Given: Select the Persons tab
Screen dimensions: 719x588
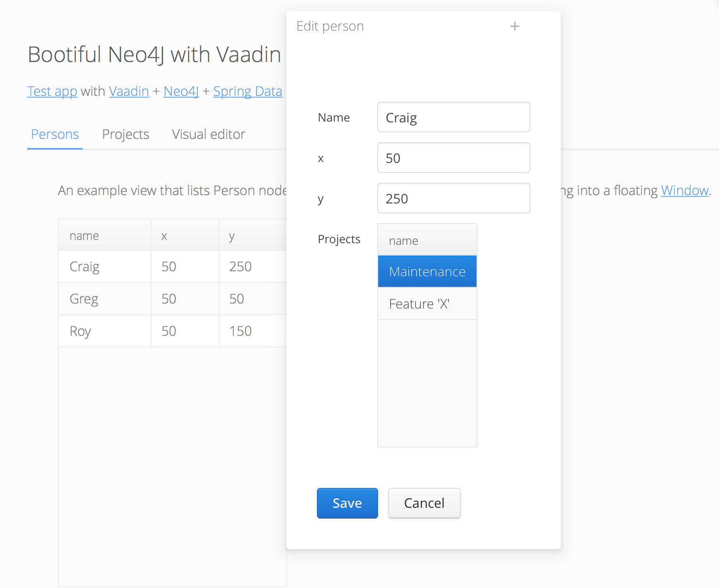Looking at the screenshot, I should pos(55,134).
